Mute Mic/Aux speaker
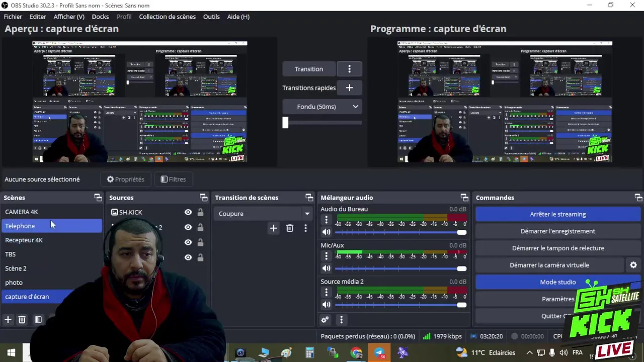The width and height of the screenshot is (644, 362). tap(326, 268)
